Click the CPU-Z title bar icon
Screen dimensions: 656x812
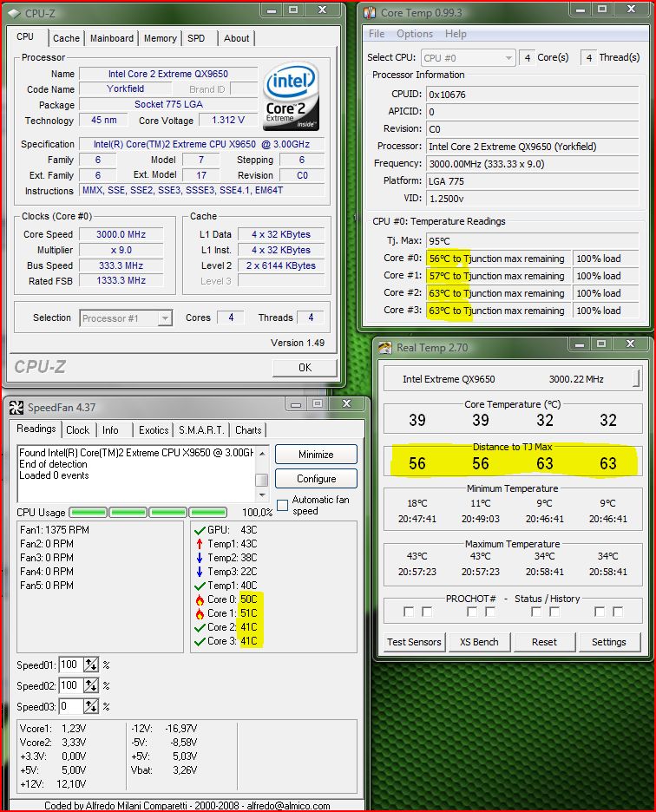point(14,13)
